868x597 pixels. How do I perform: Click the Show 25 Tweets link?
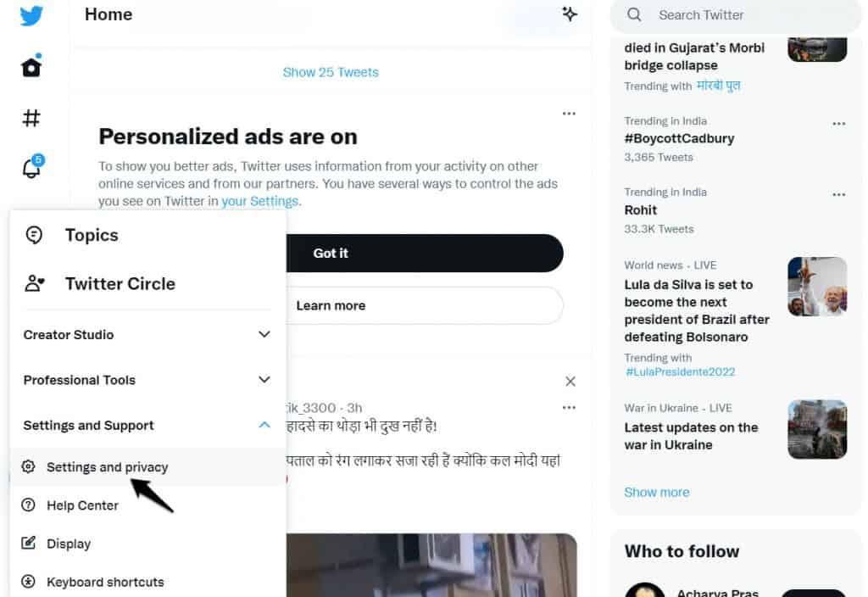331,72
